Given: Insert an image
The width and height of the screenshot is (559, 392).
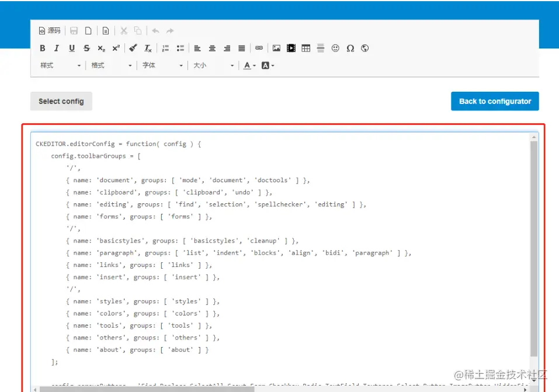Looking at the screenshot, I should coord(276,48).
